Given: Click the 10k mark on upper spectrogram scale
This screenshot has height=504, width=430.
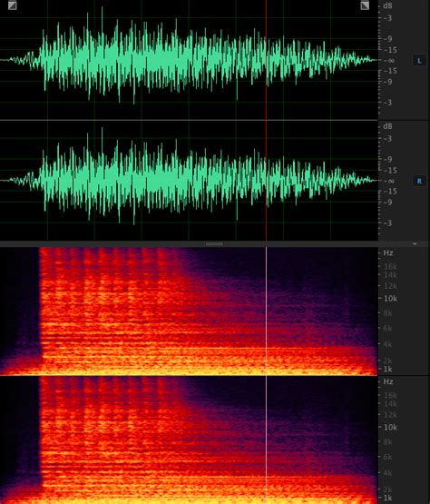Looking at the screenshot, I should [x=390, y=299].
